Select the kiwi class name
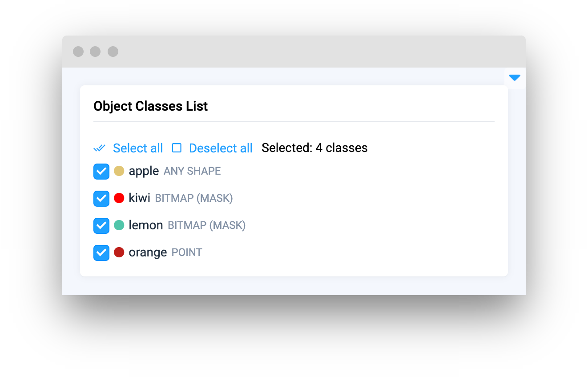 [139, 198]
